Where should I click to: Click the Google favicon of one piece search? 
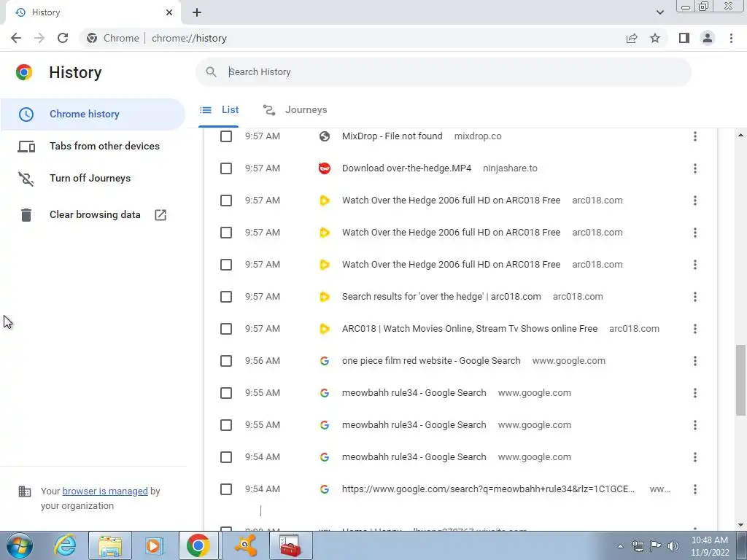[325, 361]
